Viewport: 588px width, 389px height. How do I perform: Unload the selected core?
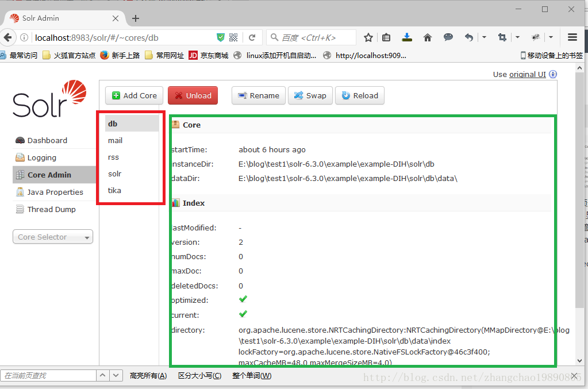[x=193, y=95]
